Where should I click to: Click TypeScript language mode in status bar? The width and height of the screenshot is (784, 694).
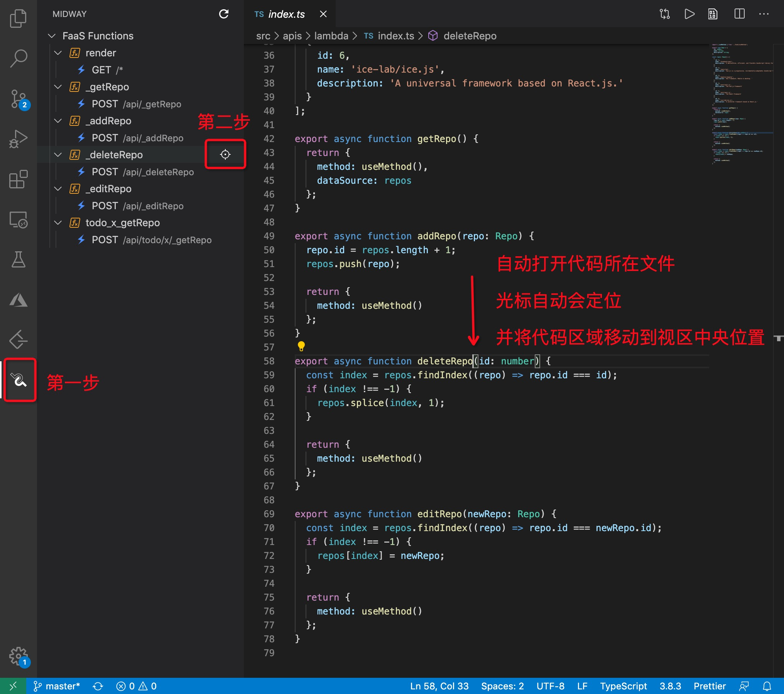pos(623,686)
